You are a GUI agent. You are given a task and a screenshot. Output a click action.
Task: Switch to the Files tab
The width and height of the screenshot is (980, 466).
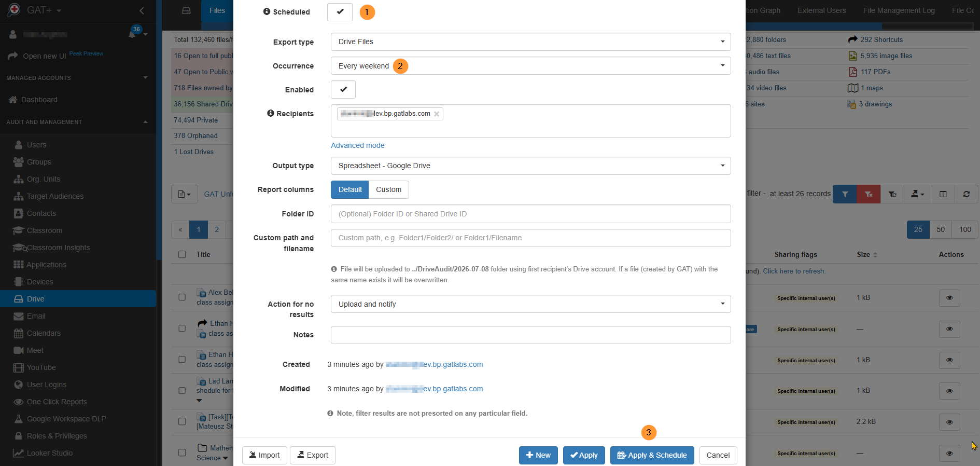(217, 10)
